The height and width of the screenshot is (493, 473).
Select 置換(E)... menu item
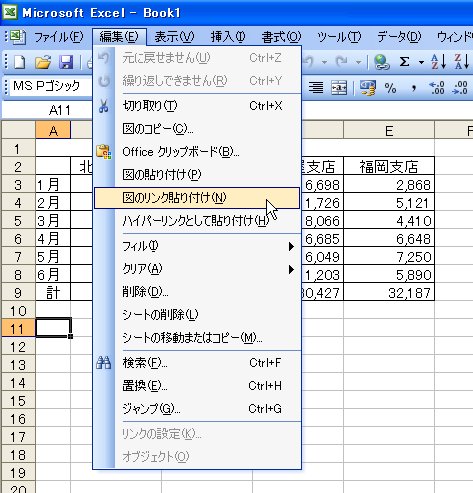[x=197, y=386]
